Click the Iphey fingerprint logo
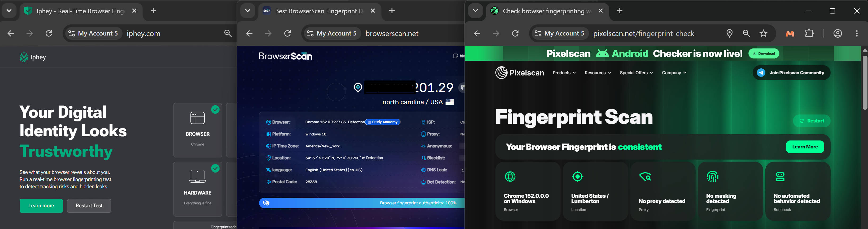 pos(24,57)
